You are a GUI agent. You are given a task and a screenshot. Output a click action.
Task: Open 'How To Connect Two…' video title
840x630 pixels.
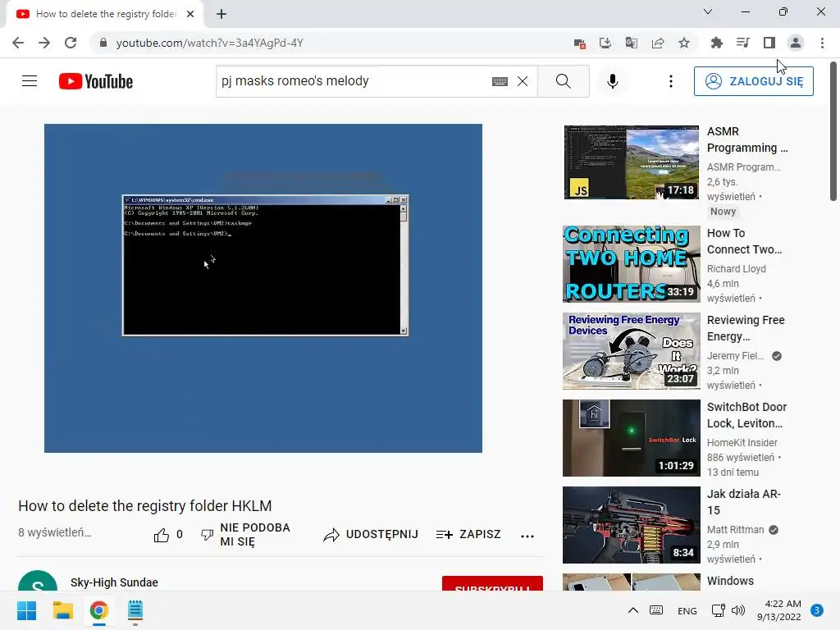744,241
